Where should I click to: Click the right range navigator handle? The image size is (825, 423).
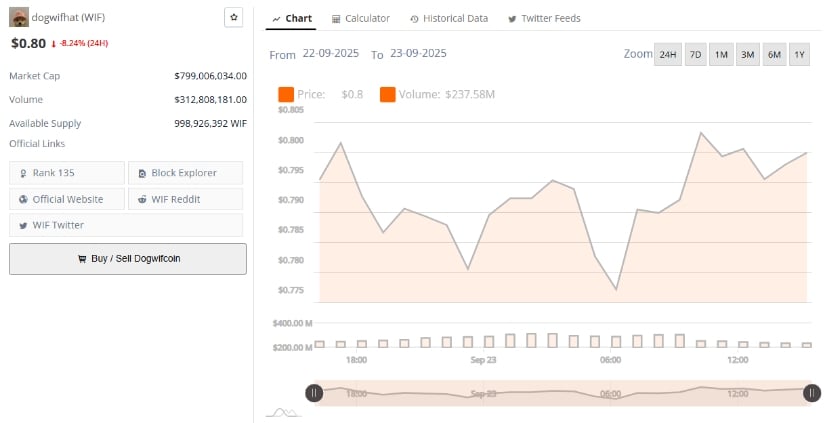click(x=812, y=392)
